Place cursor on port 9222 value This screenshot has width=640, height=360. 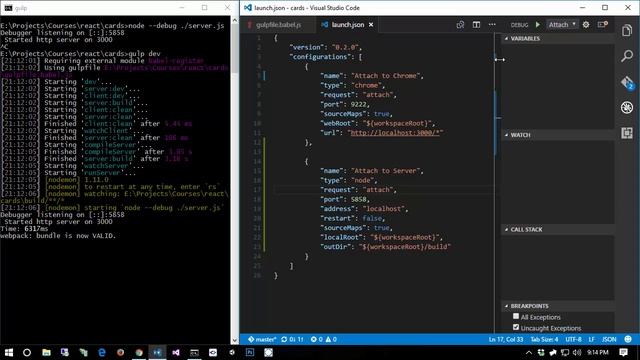[358, 104]
